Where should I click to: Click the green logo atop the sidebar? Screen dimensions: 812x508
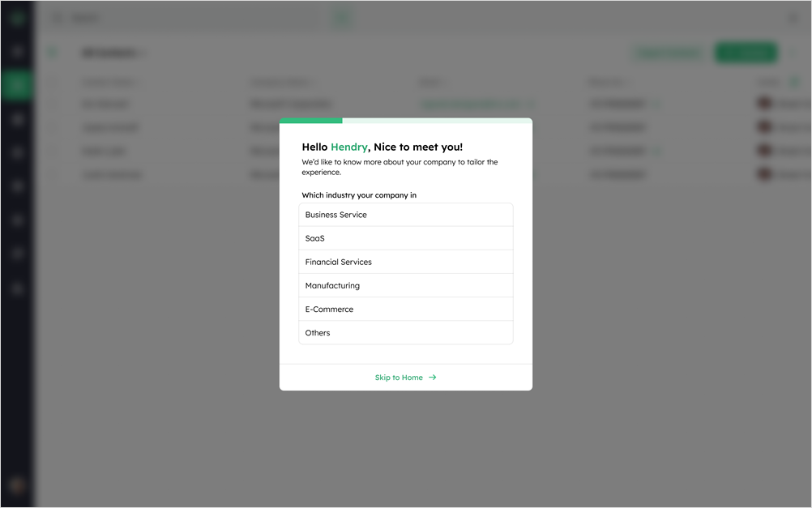coord(17,18)
